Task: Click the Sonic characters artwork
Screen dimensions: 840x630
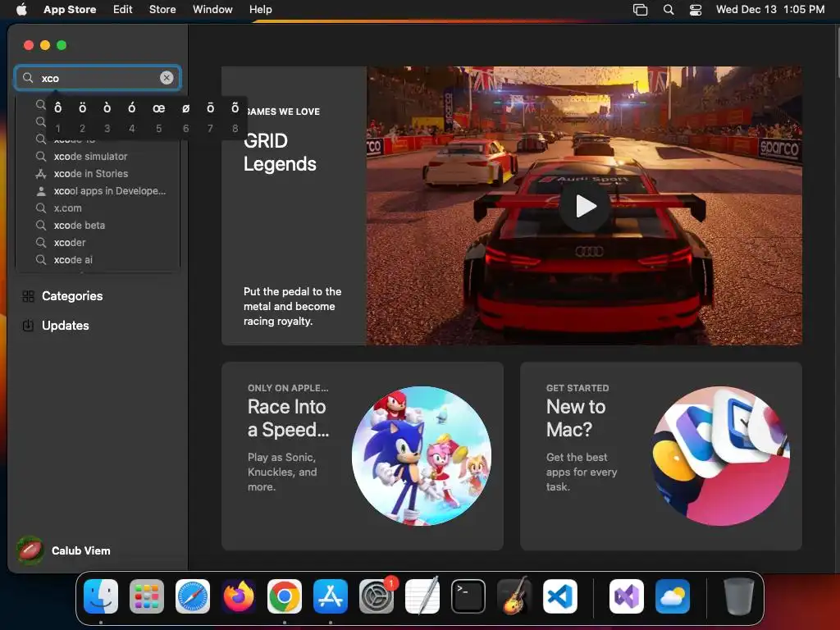Action: (421, 456)
